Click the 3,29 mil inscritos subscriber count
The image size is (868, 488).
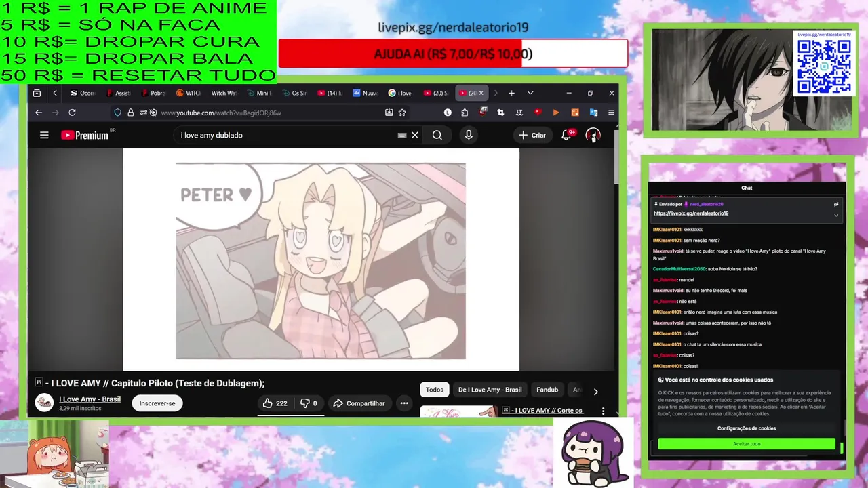80,409
